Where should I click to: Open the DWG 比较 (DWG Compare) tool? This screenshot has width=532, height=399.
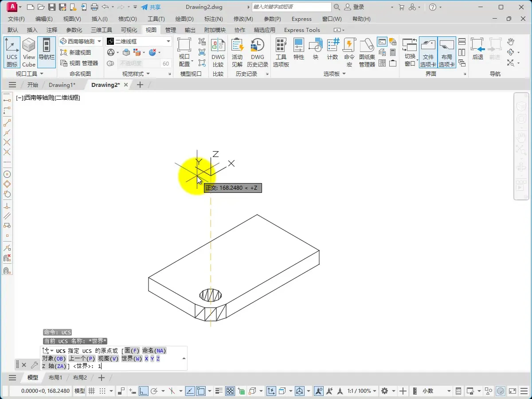coord(218,52)
